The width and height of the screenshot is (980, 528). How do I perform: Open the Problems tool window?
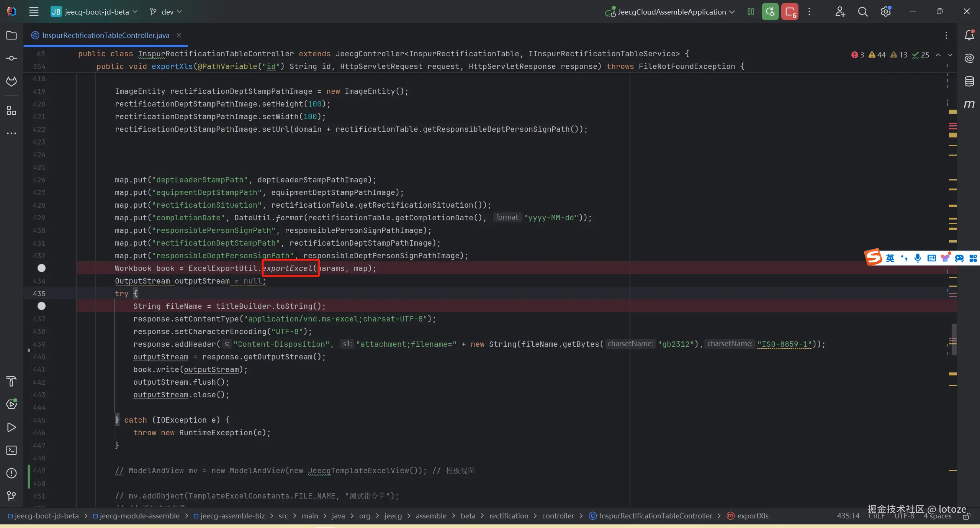click(11, 473)
